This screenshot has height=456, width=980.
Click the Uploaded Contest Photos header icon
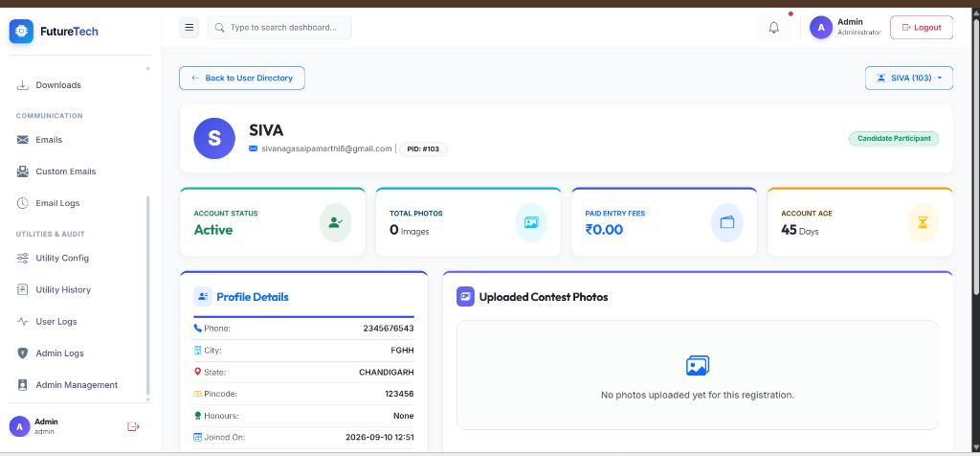466,296
